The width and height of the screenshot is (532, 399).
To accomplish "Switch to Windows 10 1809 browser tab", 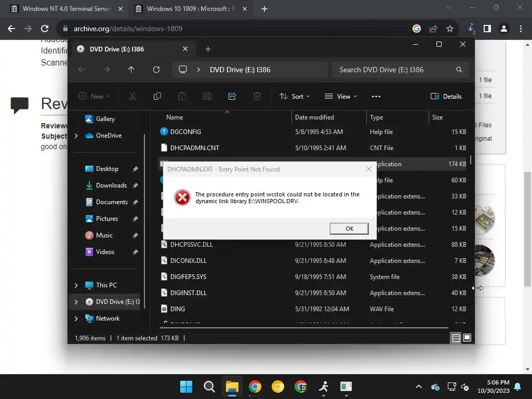I will click(190, 9).
